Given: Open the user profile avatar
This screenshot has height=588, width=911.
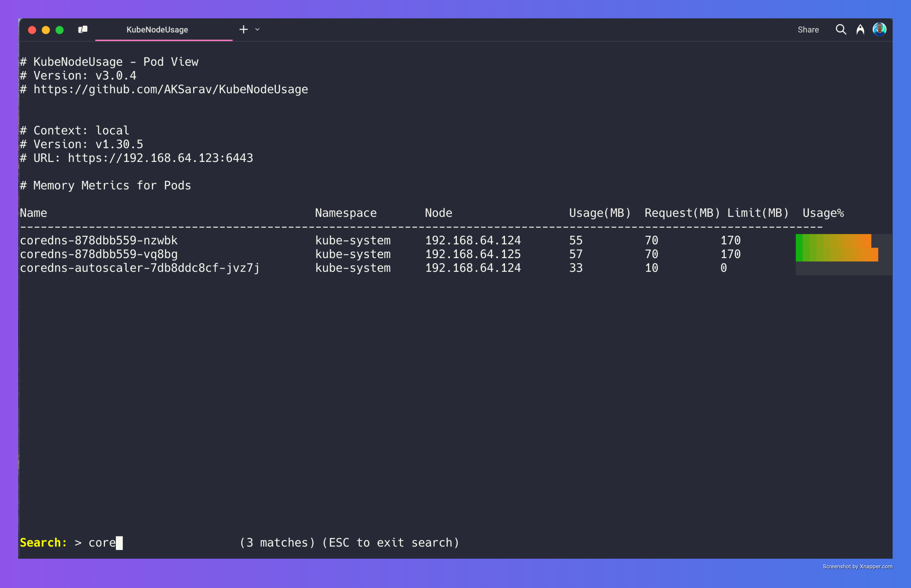Looking at the screenshot, I should pos(879,29).
